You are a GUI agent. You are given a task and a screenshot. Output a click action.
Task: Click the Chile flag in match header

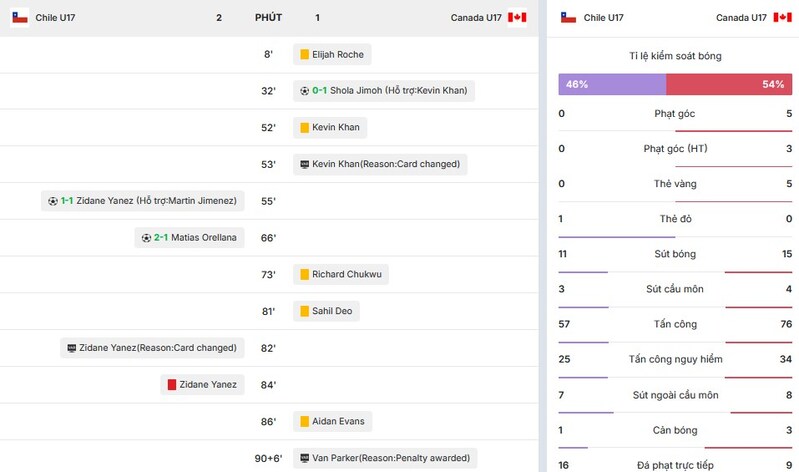20,17
